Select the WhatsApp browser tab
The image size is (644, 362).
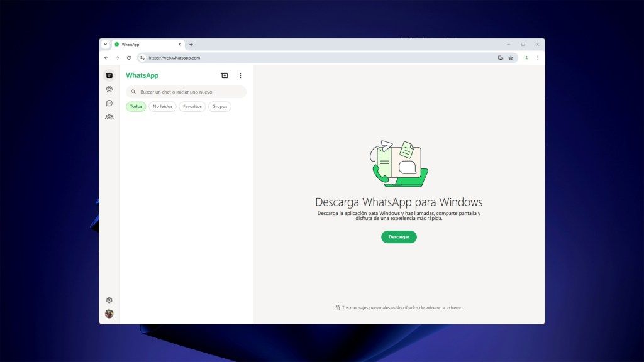(x=148, y=45)
